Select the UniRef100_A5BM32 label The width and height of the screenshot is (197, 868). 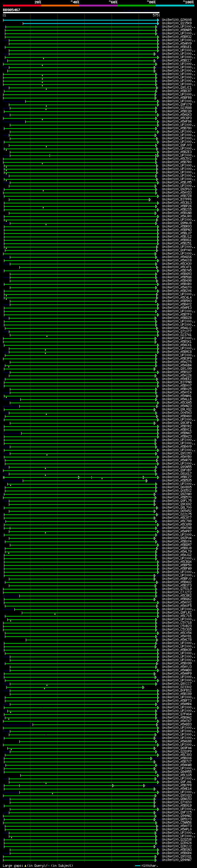(177, 37)
